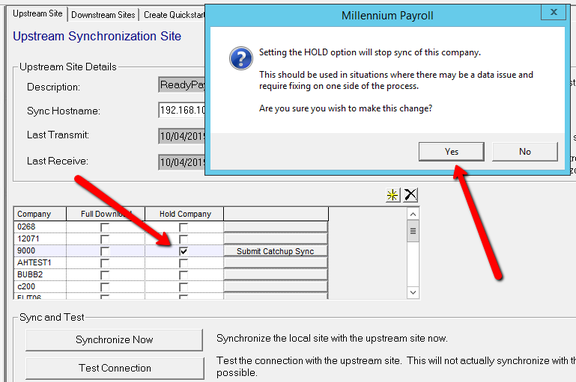Select company row 12071
This screenshot has width=576, height=382.
pyautogui.click(x=40, y=239)
